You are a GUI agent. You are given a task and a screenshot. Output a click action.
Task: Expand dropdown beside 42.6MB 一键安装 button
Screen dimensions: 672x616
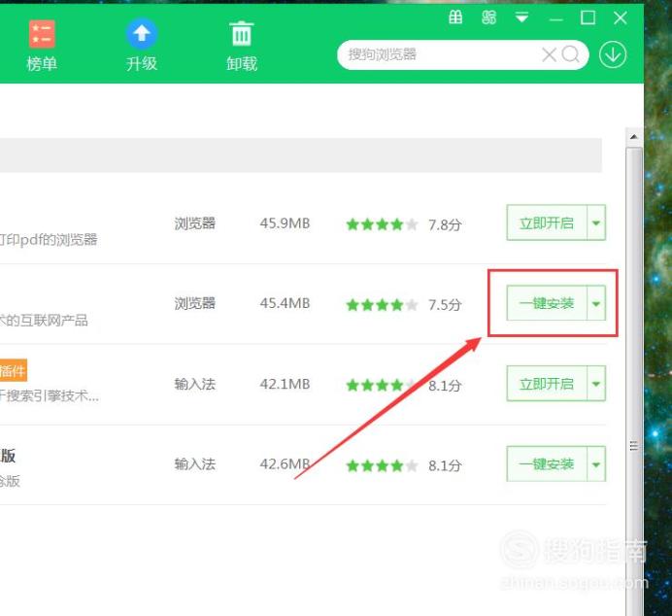[596, 463]
